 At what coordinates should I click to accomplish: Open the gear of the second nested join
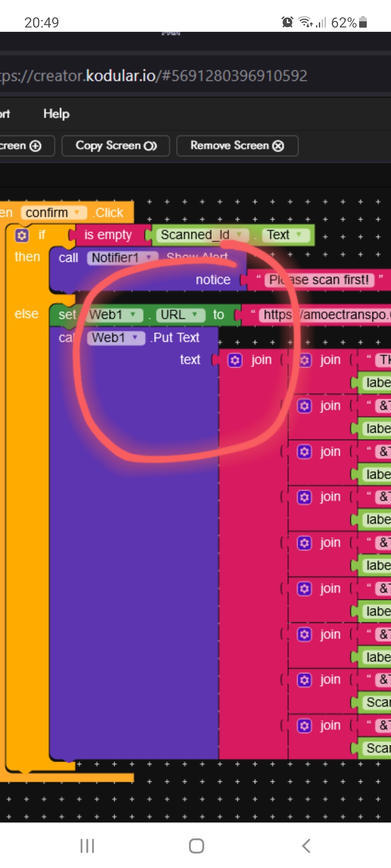point(304,406)
